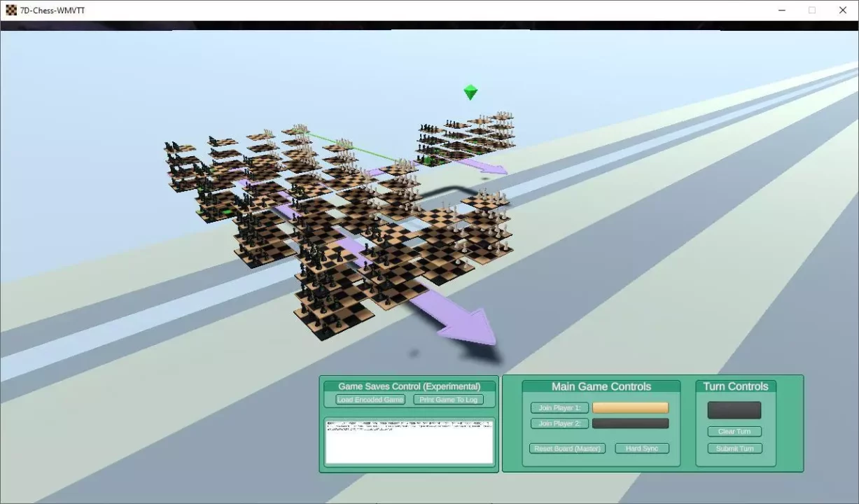Click the 7D-Chess app icon in title bar
The width and height of the screenshot is (859, 504).
[11, 10]
